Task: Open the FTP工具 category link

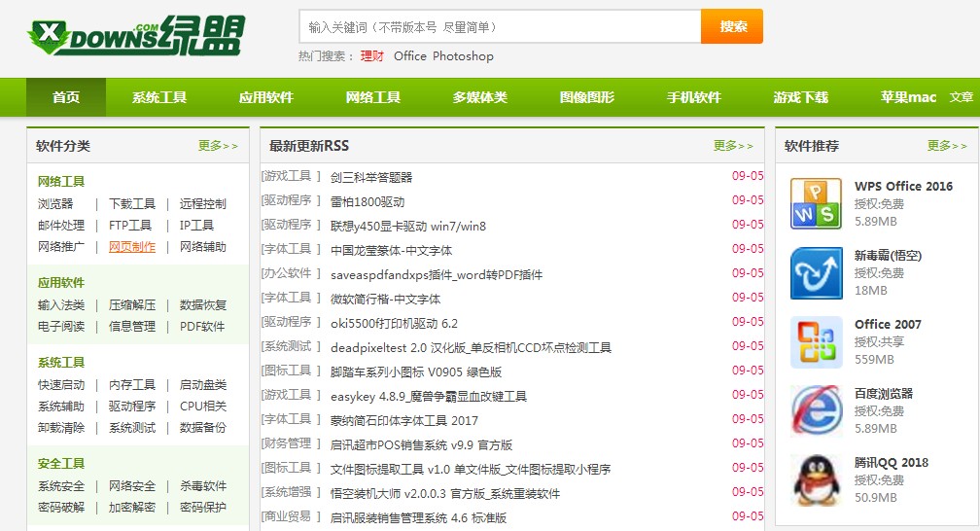Action: pyautogui.click(x=130, y=226)
